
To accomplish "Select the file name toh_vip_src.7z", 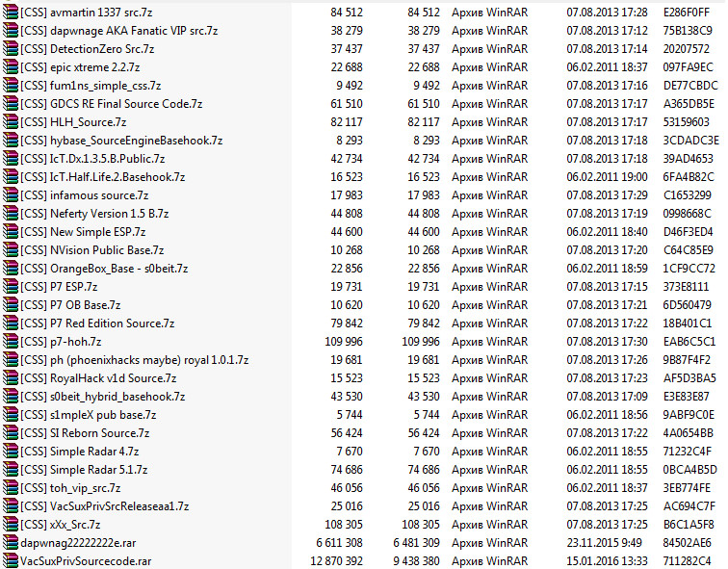I will point(70,488).
